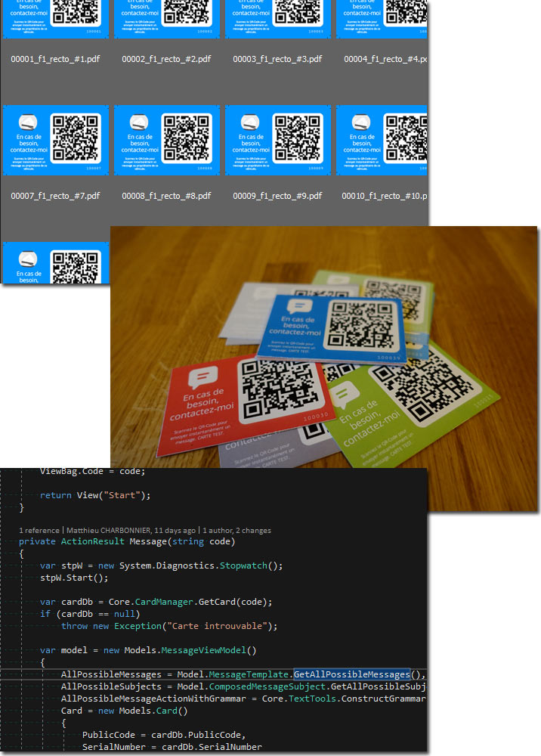541x756 pixels.
Task: Select the 00001_f1_recto_#1.pdf file name
Action: [x=55, y=59]
